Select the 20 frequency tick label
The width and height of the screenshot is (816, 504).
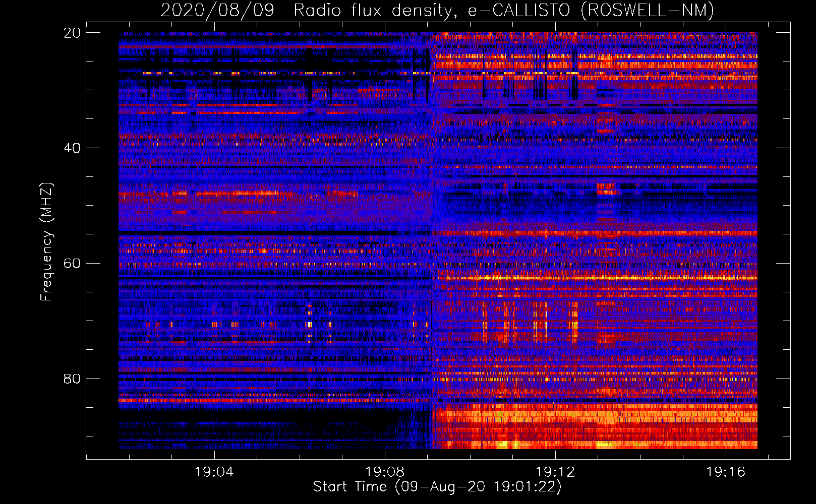point(72,33)
